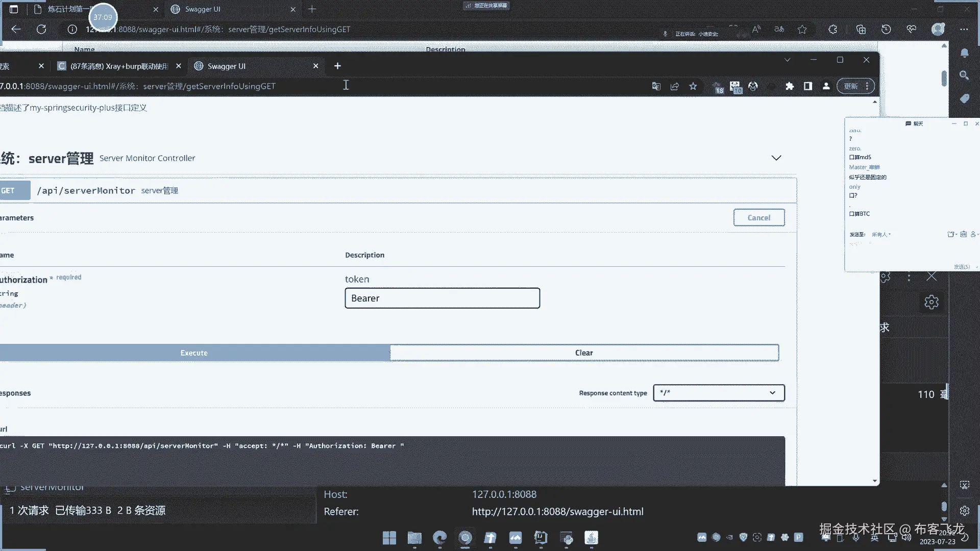980x551 pixels.
Task: Click the reload icon in Edge
Action: [41, 29]
